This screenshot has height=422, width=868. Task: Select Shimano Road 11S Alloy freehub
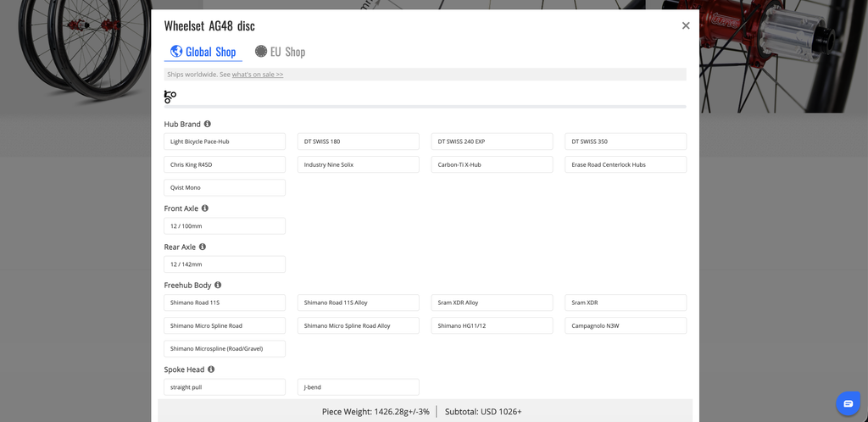[x=359, y=303]
